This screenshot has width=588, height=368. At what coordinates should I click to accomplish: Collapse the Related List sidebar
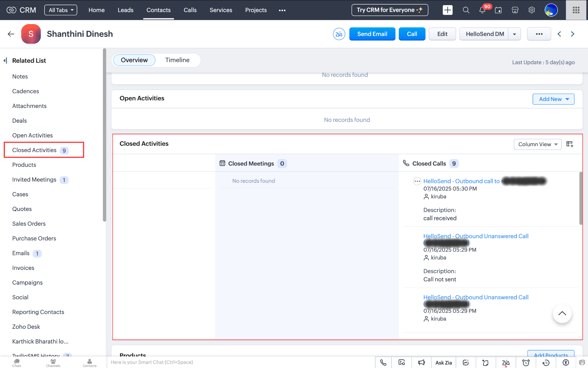(x=5, y=60)
